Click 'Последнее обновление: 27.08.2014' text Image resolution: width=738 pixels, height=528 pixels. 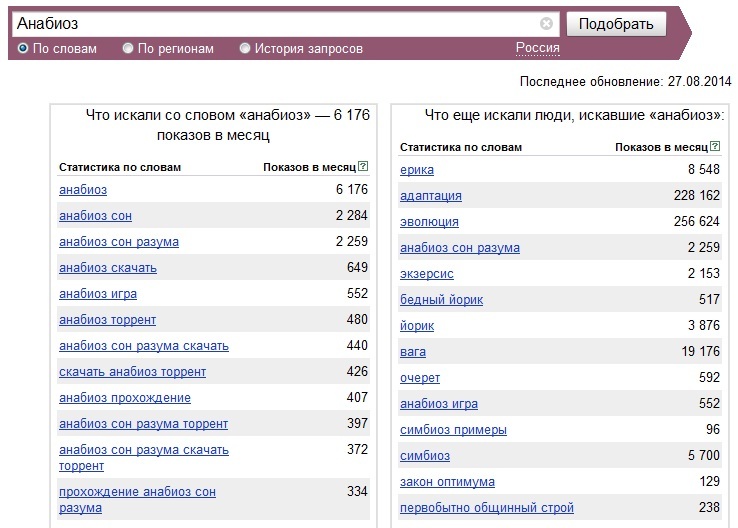point(626,81)
